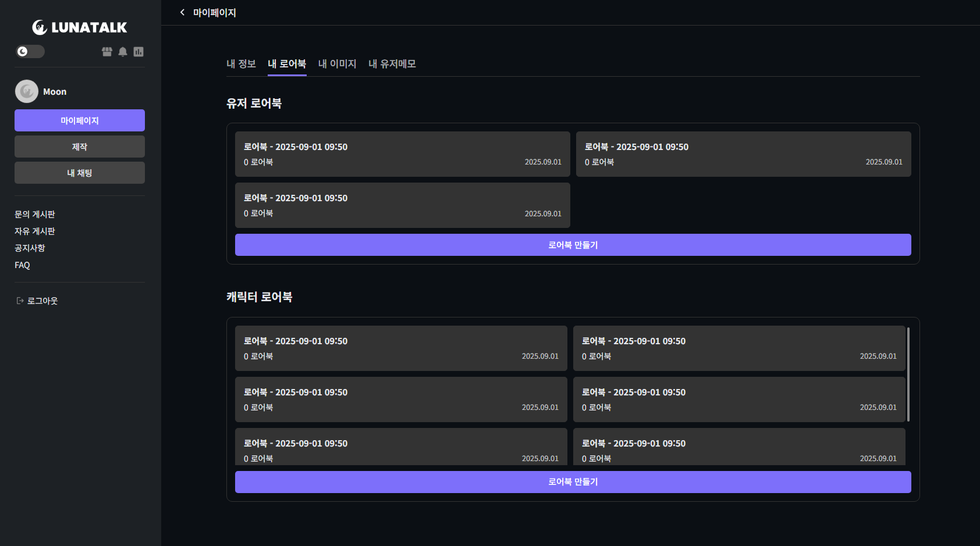Open the 문의 게시판 link

pyautogui.click(x=35, y=215)
